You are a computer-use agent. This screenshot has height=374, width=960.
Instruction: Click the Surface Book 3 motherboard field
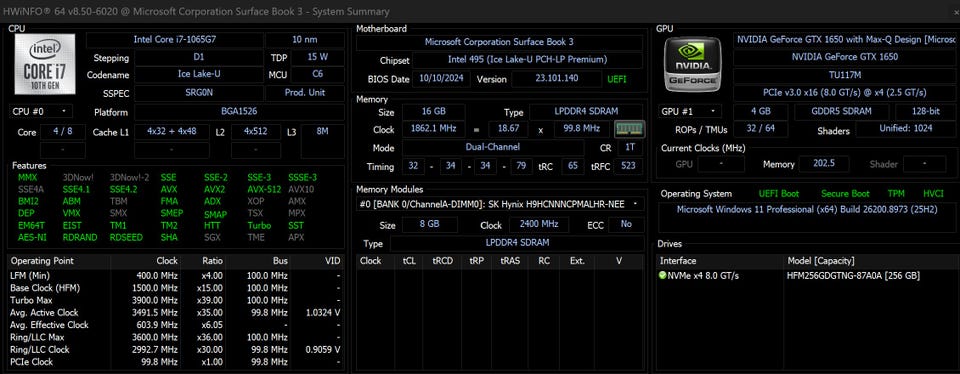[499, 42]
